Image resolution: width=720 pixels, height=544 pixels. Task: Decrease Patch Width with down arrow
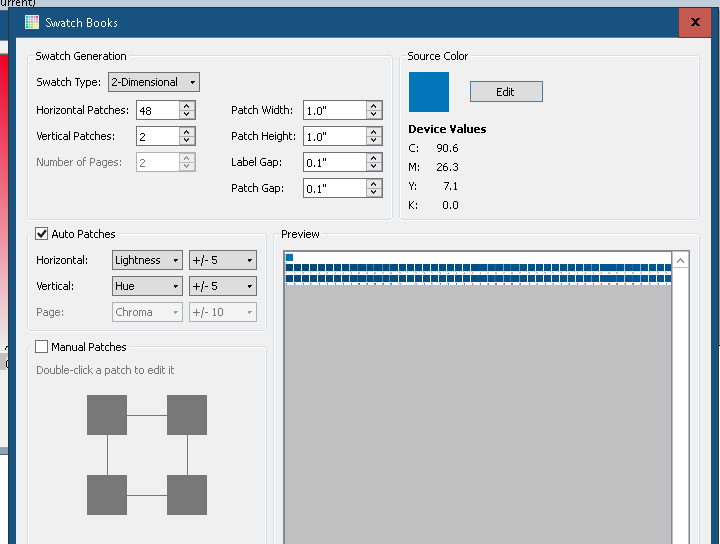pos(374,115)
